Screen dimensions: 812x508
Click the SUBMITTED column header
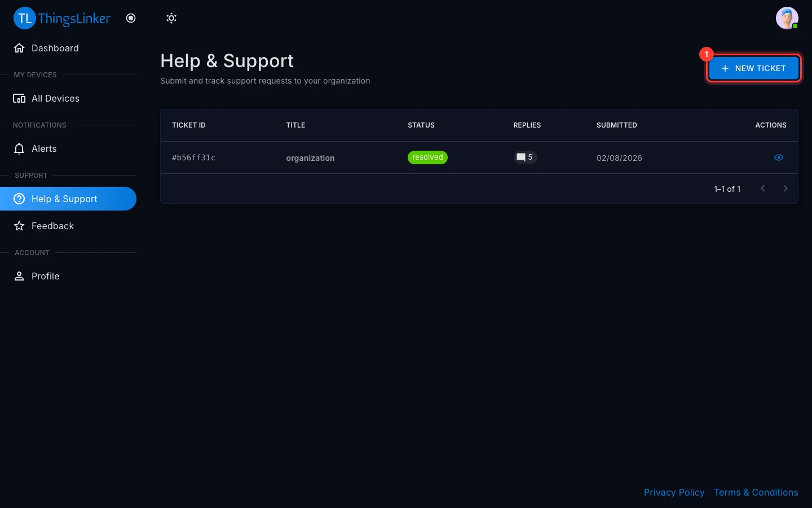tap(617, 125)
